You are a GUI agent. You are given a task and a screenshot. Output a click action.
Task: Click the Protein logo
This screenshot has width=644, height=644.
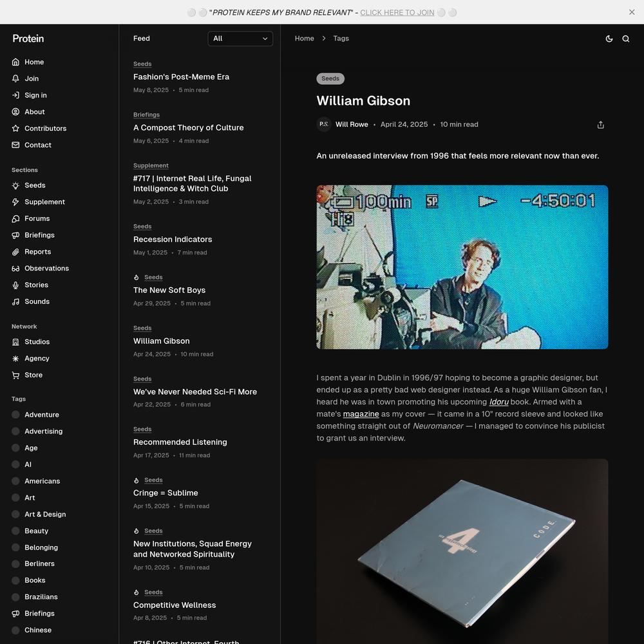[28, 39]
